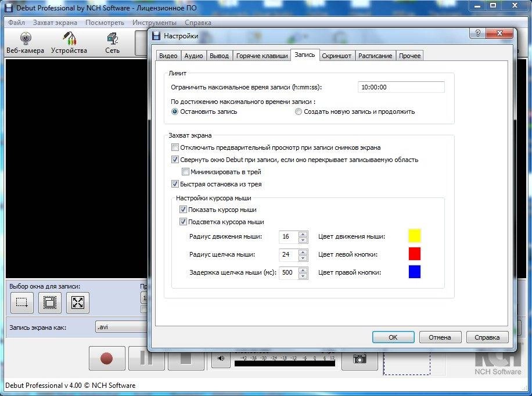Open the Расписание tab
The height and width of the screenshot is (396, 532).
pyautogui.click(x=375, y=56)
